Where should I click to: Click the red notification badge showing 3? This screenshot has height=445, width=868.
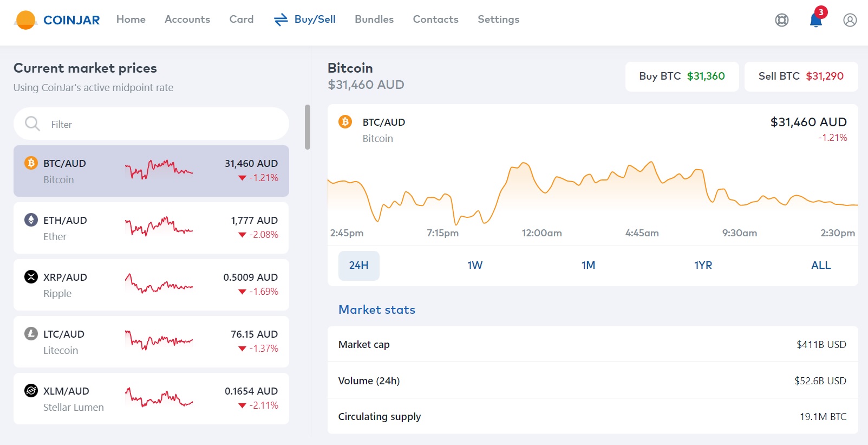(x=821, y=12)
